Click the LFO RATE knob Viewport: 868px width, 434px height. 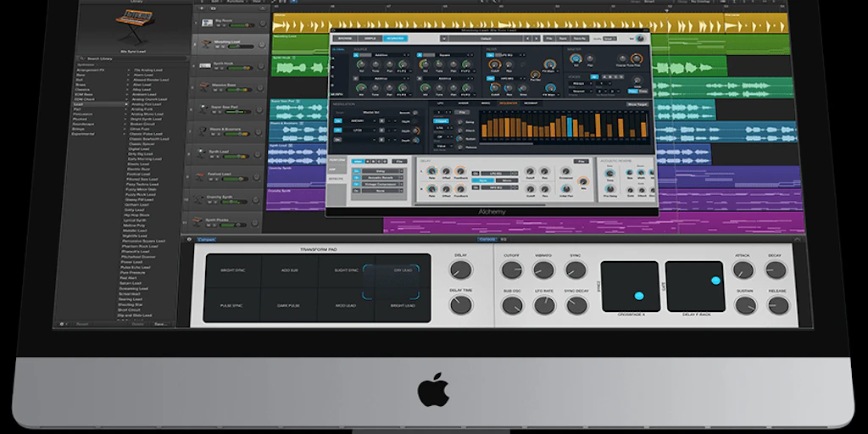(544, 305)
